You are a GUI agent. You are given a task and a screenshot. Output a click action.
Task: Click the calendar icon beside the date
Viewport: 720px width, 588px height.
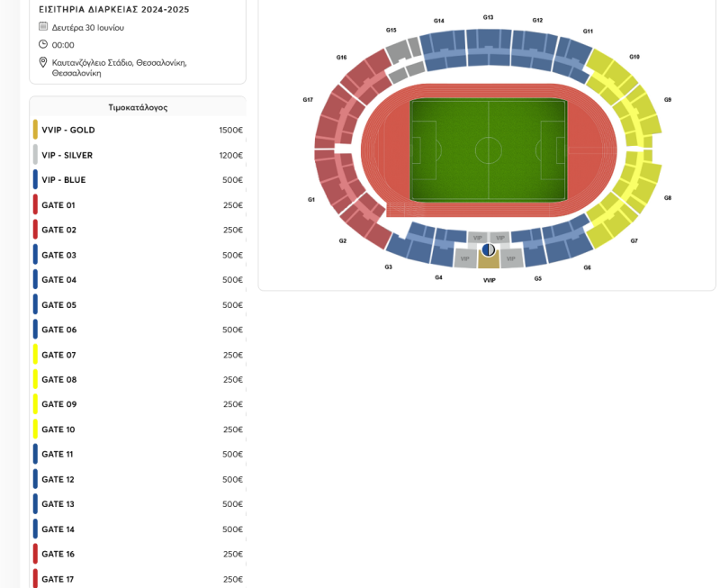[43, 26]
